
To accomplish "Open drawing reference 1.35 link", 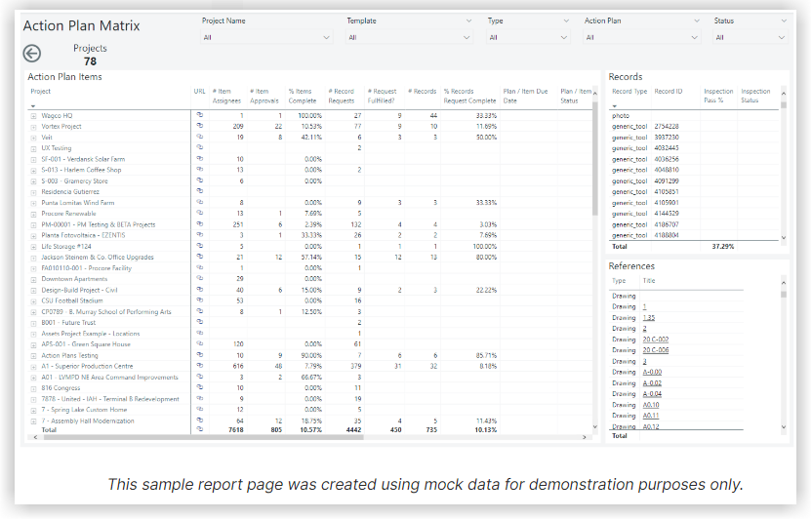I will [x=649, y=317].
